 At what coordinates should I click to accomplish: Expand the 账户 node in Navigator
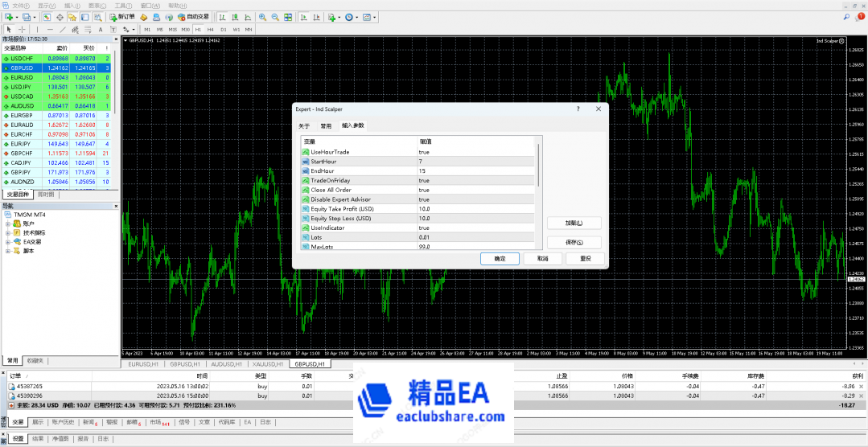8,223
